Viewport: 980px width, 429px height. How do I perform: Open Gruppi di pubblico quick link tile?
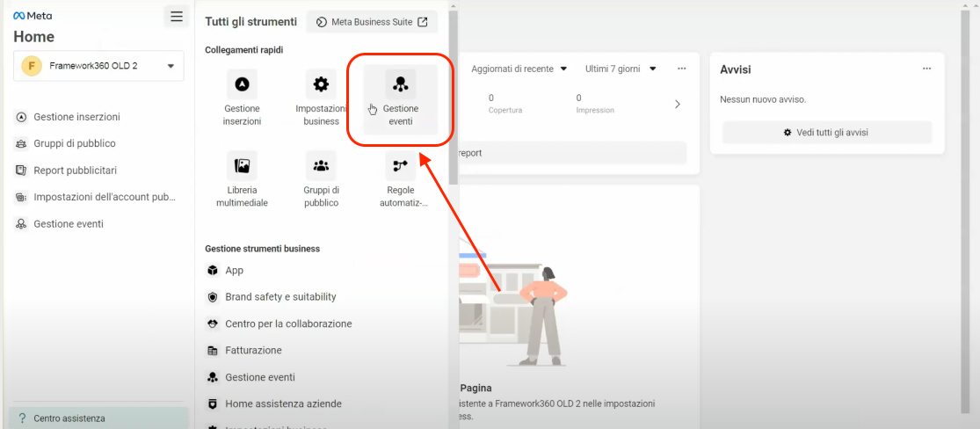pos(321,180)
